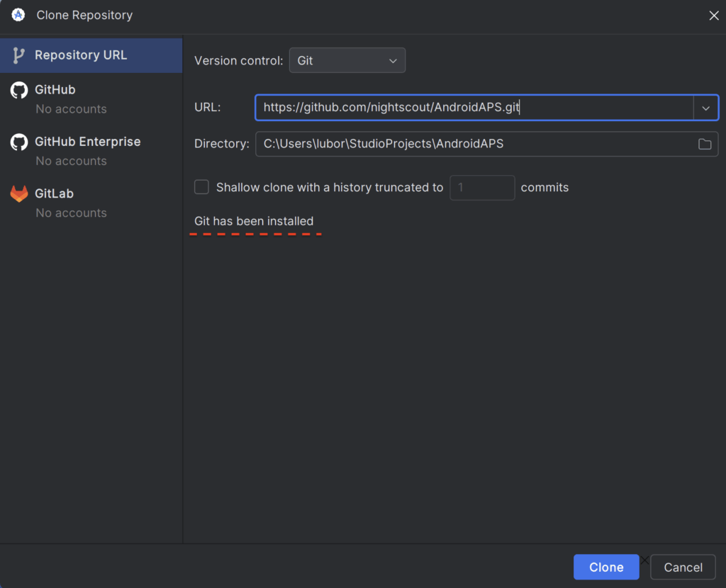This screenshot has width=726, height=588.
Task: Click the truncated commits number field
Action: [482, 188]
